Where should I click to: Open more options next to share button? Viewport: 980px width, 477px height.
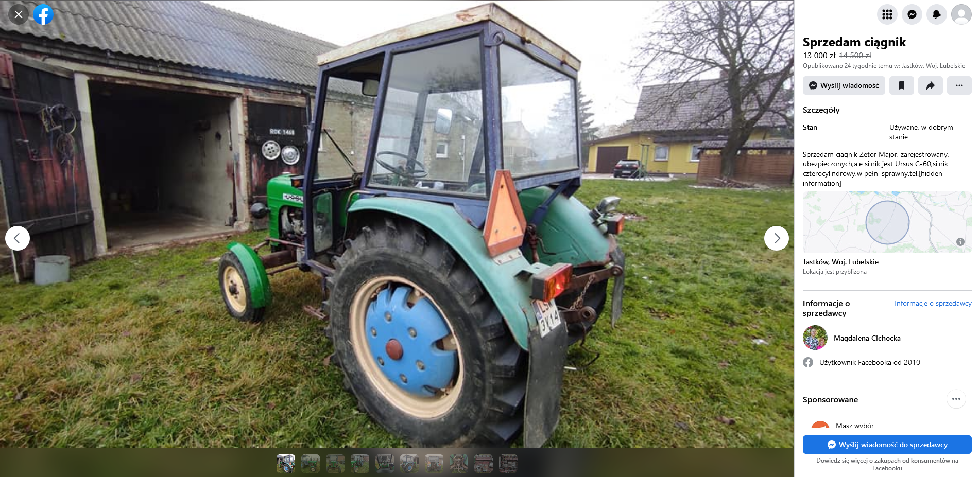point(959,85)
